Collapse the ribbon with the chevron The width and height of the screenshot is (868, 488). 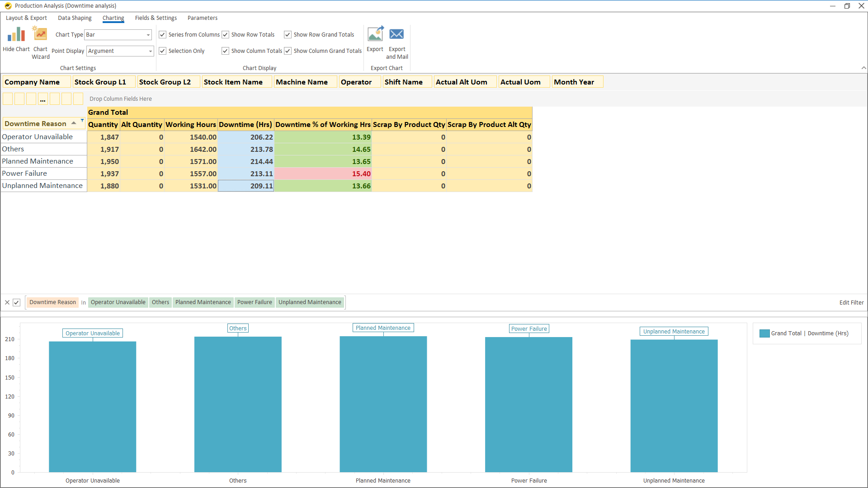pos(864,68)
